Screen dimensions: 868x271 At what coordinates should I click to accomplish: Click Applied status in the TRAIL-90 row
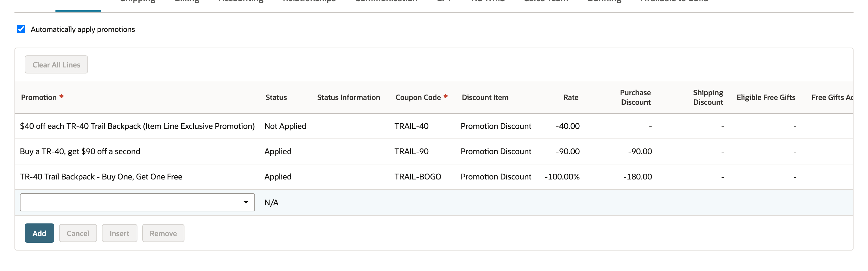click(278, 151)
